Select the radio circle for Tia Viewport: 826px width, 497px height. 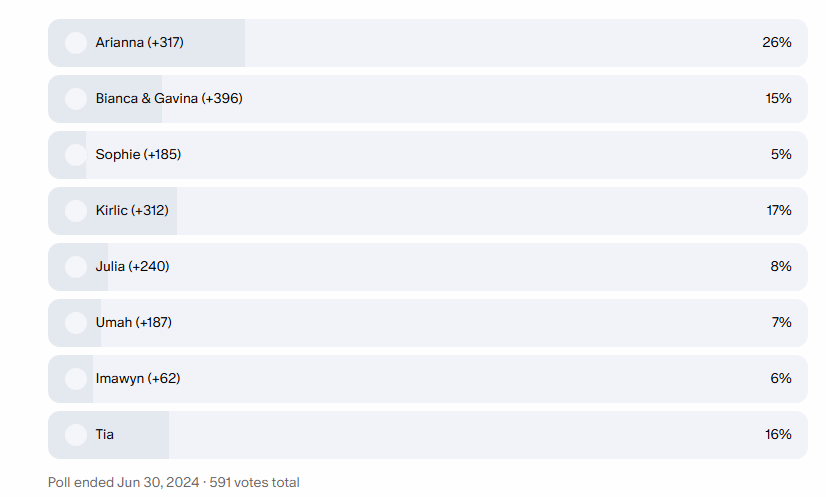tap(75, 435)
